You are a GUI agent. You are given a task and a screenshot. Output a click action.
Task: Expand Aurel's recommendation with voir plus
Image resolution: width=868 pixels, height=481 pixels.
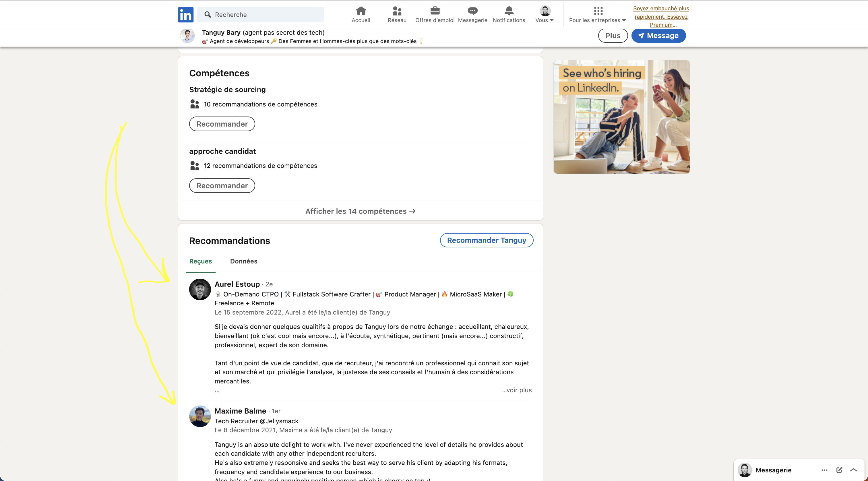pos(517,390)
